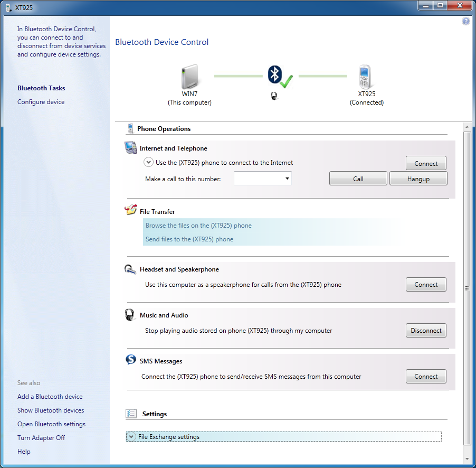The height and width of the screenshot is (468, 476).
Task: Maximize the XT925 window
Action: (x=440, y=5)
